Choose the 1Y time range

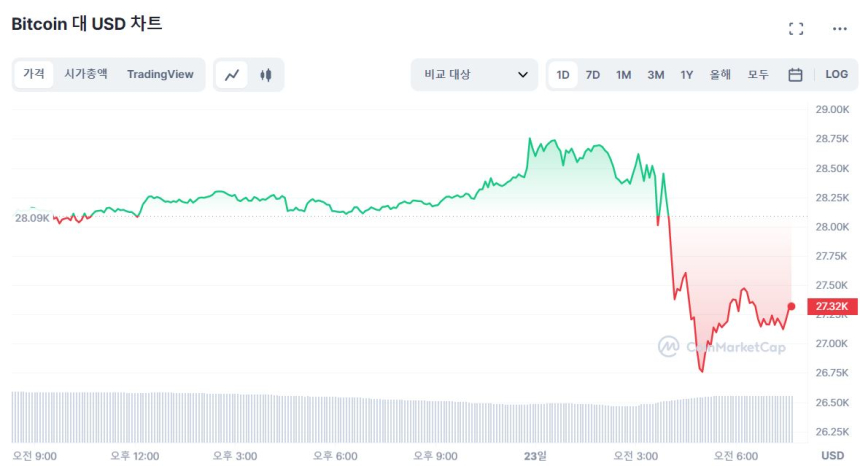687,75
